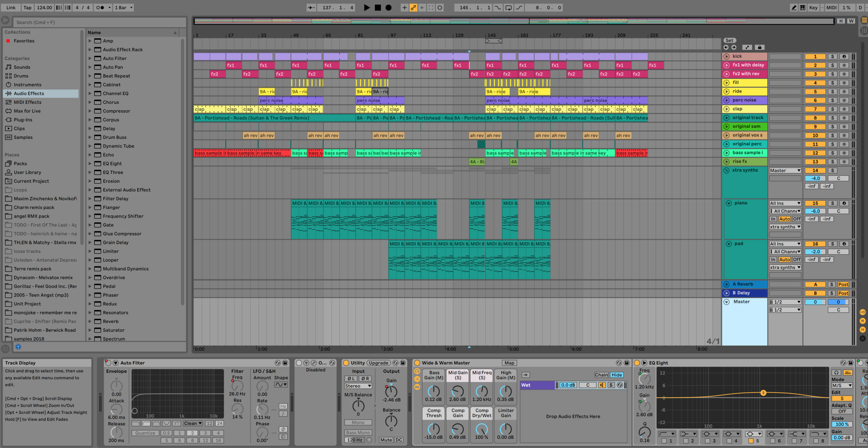Click the Map button on Wide & Warm Master
The height and width of the screenshot is (448, 868).
pos(509,363)
